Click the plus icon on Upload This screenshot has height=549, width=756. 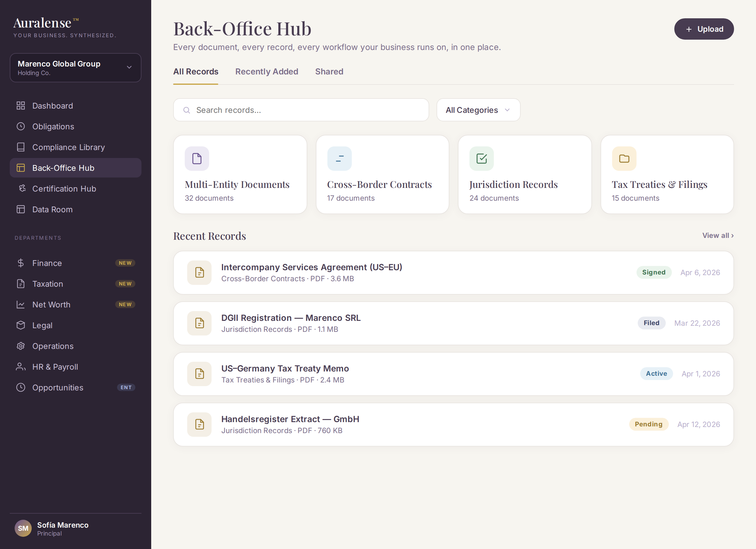pos(689,29)
